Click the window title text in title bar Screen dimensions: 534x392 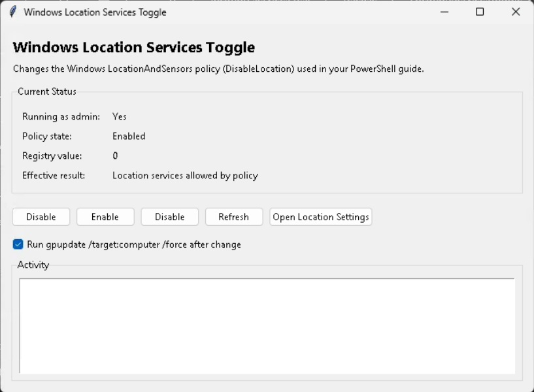point(95,12)
